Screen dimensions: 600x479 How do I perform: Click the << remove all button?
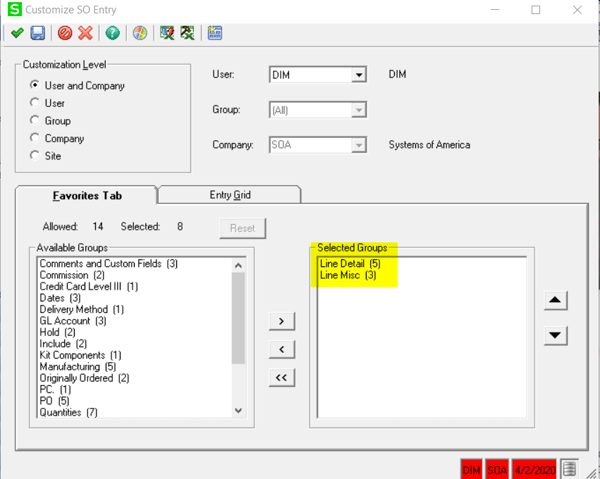281,377
